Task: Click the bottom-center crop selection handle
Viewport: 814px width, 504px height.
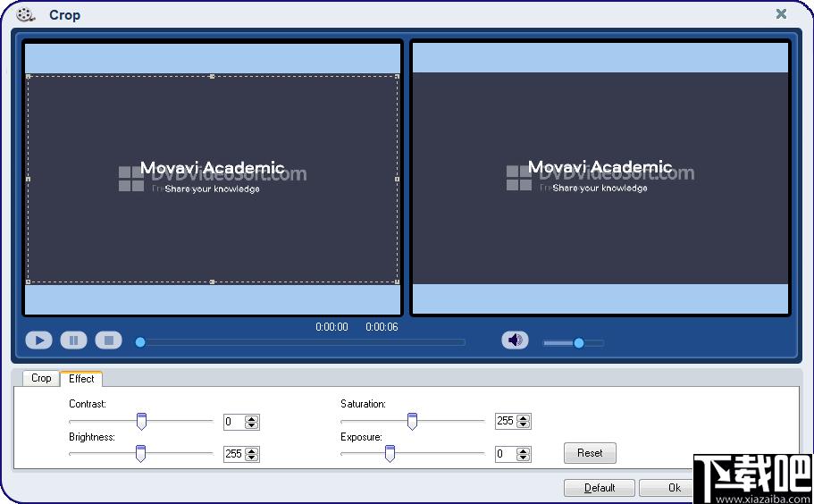Action: [x=212, y=281]
